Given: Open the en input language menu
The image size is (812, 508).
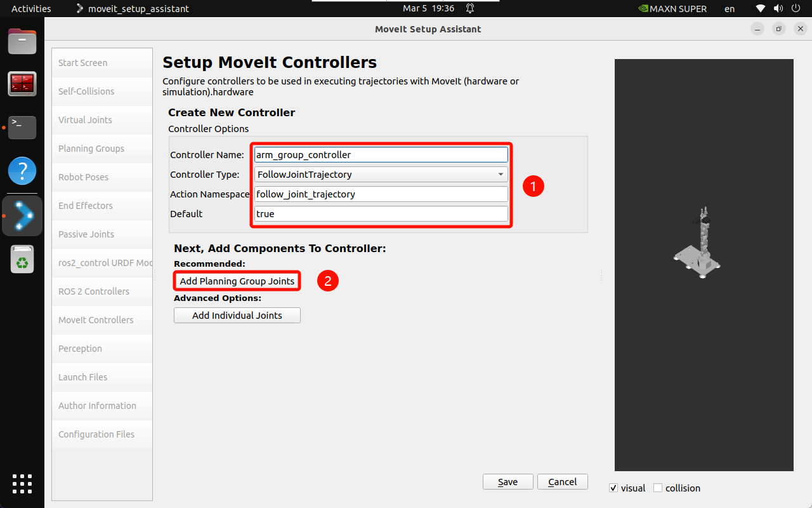Looking at the screenshot, I should [730, 9].
